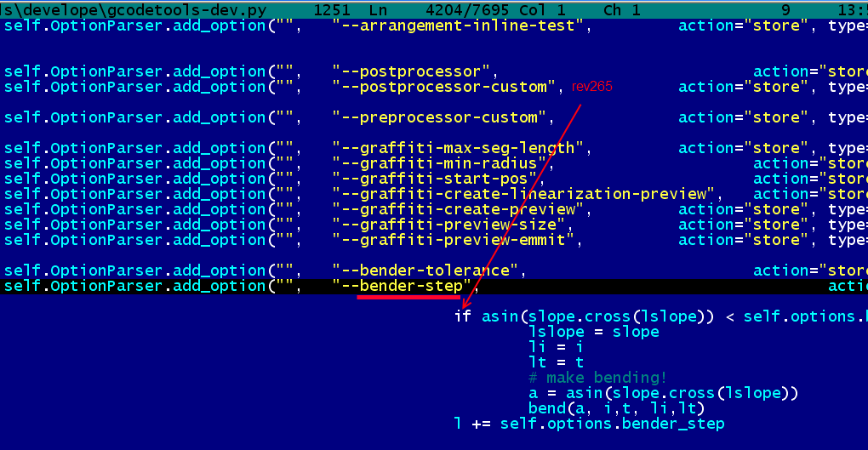Place cursor on "--graffiti-preview-emmit" string
The image size is (868, 450).
(x=455, y=240)
